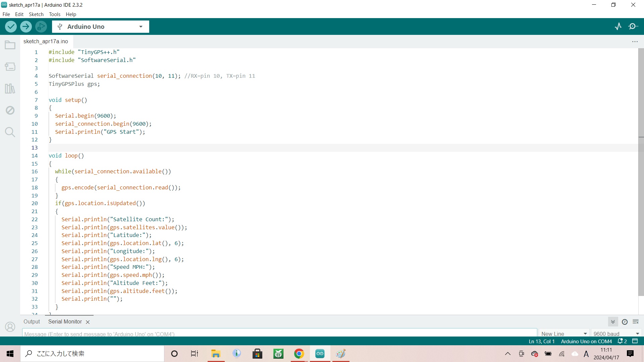This screenshot has width=644, height=362.
Task: Start the debugger with the debug icon
Action: click(x=41, y=26)
